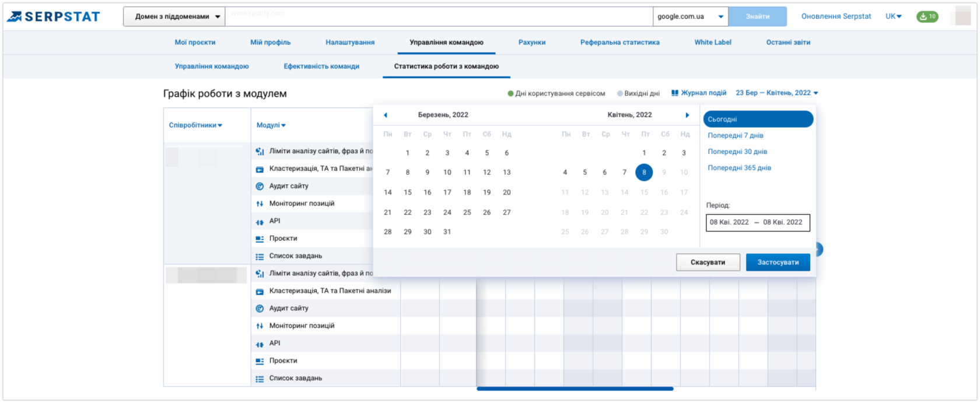This screenshot has height=403, width=980.
Task: Open the UK language dropdown
Action: [893, 16]
